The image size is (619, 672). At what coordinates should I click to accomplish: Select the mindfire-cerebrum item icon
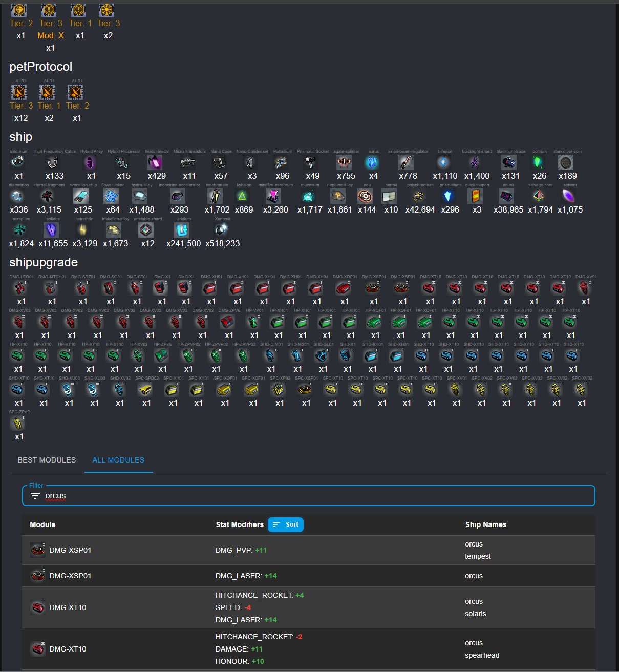pyautogui.click(x=274, y=196)
